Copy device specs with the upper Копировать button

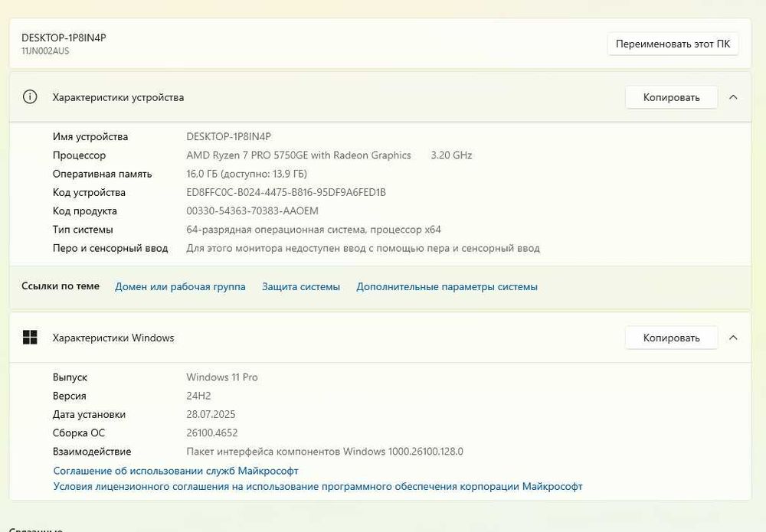(x=671, y=97)
